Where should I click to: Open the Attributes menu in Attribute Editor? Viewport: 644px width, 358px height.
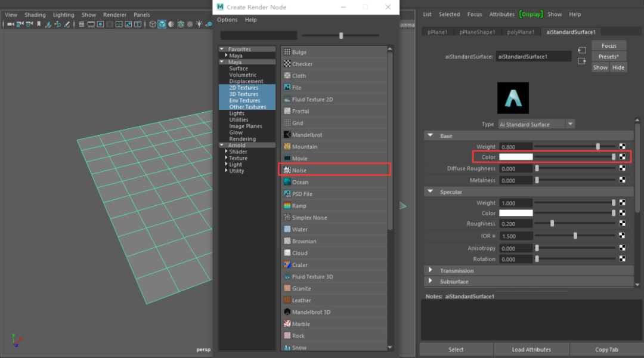click(x=501, y=14)
